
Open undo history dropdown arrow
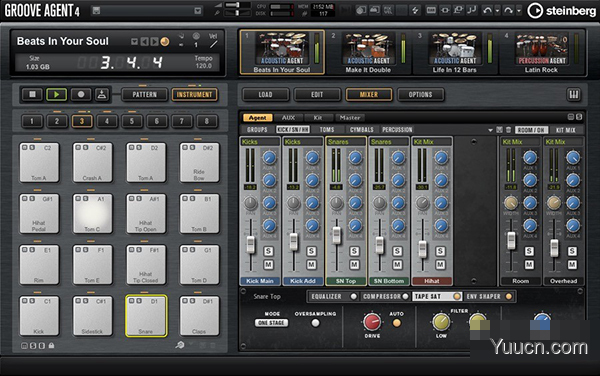(497, 11)
